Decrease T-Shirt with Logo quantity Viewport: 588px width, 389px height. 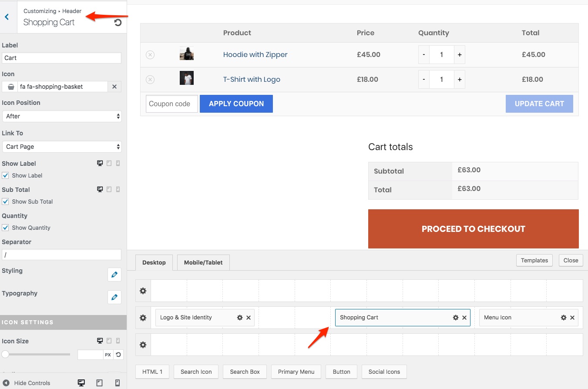424,80
